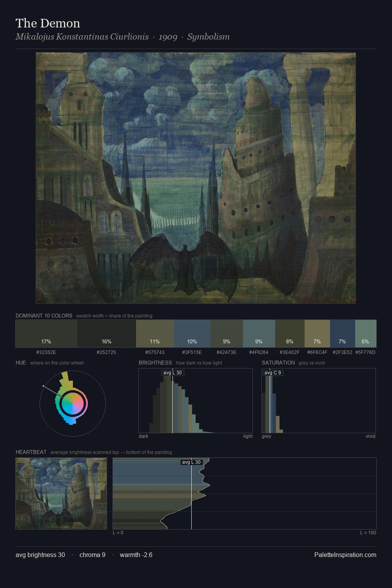The image size is (392, 588).
Task: Click the '#42473E' hex code text
Action: pos(227,352)
